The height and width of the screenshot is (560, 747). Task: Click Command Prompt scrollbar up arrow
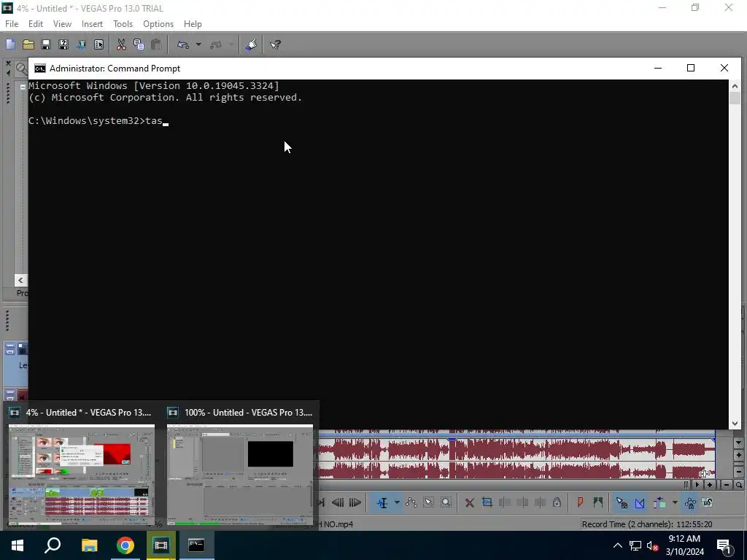click(x=735, y=86)
